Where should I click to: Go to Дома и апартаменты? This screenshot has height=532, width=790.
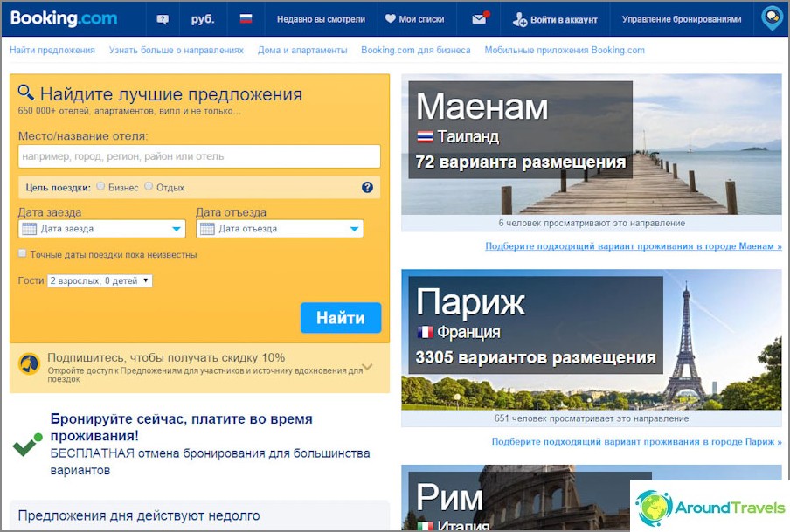(302, 50)
